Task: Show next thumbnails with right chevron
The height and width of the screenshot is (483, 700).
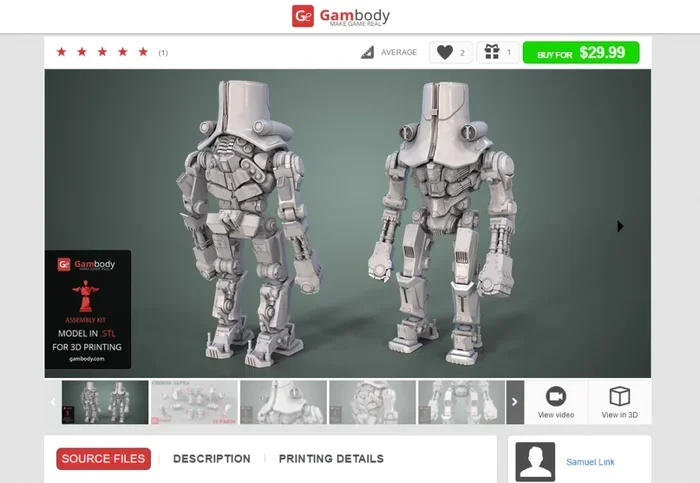Action: pyautogui.click(x=515, y=402)
